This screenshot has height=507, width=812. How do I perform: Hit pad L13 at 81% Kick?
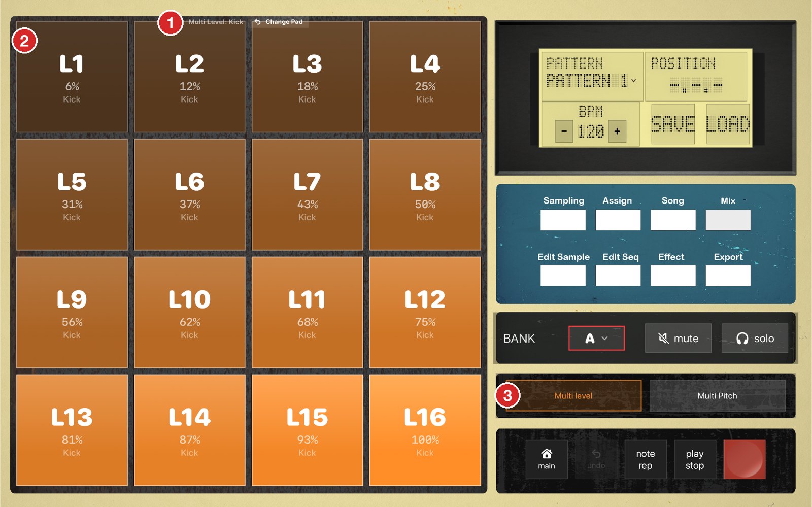click(x=72, y=430)
